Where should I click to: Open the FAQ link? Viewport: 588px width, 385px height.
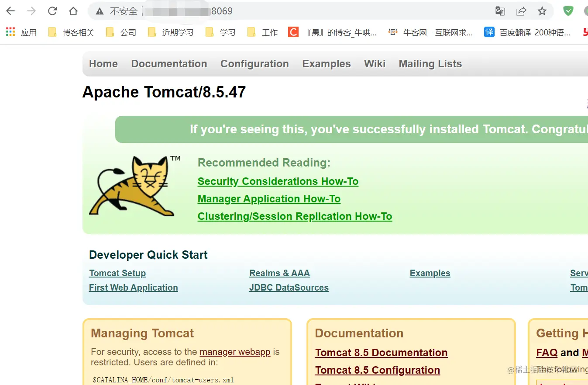547,353
